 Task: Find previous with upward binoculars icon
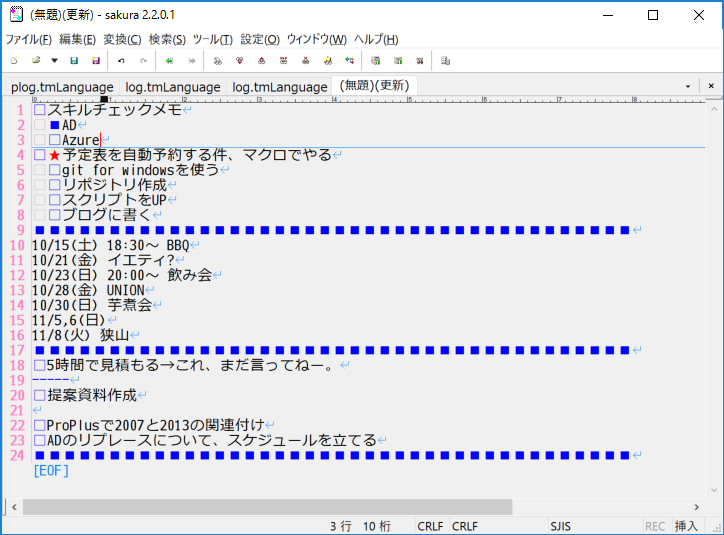point(261,60)
